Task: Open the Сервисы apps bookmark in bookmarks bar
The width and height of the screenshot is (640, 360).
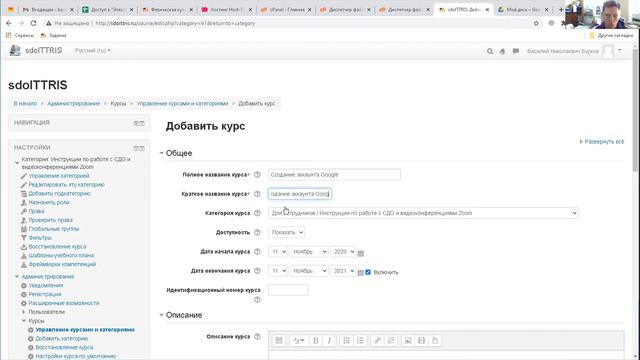Action: click(x=20, y=36)
